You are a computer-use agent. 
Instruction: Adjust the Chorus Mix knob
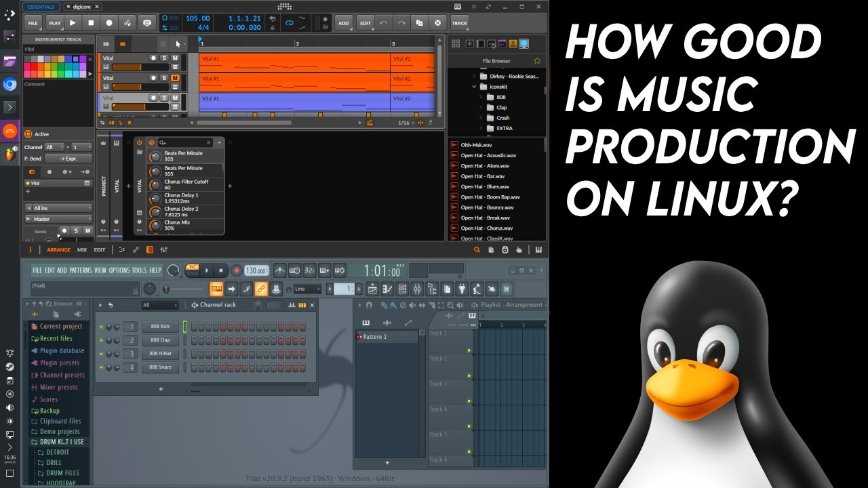pos(155,226)
